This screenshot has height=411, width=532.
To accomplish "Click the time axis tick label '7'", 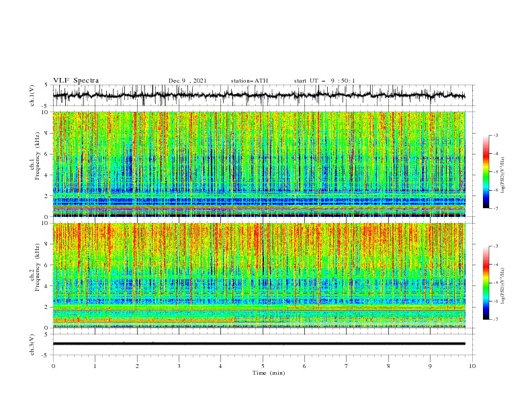I will (x=347, y=366).
